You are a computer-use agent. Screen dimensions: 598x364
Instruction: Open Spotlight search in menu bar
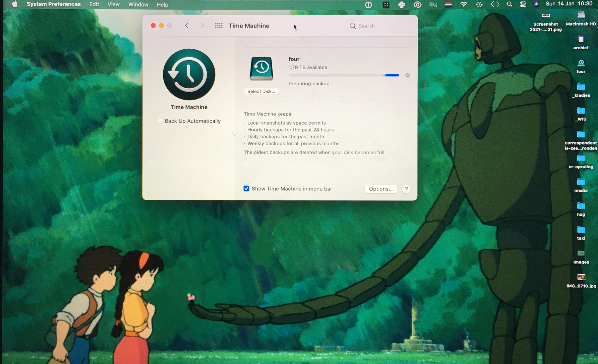pos(509,4)
